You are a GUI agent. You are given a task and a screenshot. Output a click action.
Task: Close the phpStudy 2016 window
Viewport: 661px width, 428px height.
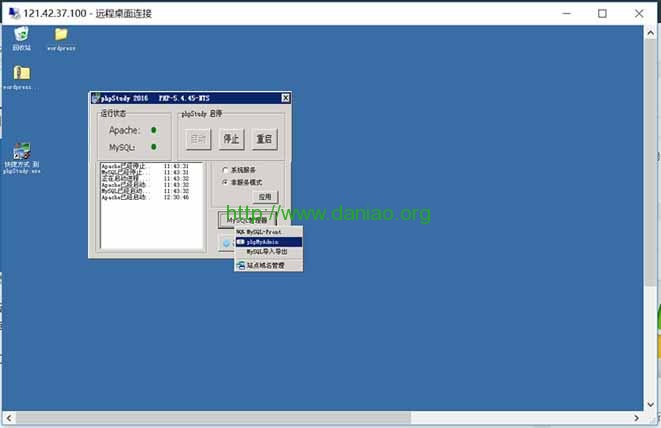pyautogui.click(x=285, y=98)
